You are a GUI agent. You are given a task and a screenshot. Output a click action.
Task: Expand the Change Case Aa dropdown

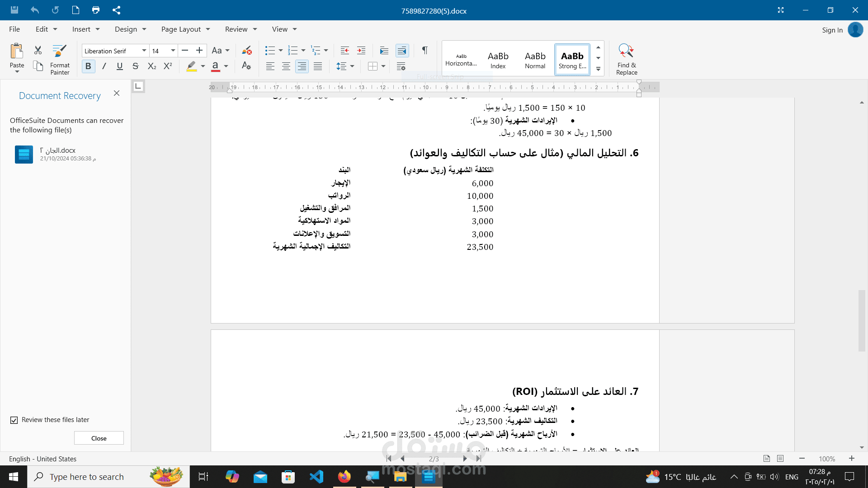(227, 51)
